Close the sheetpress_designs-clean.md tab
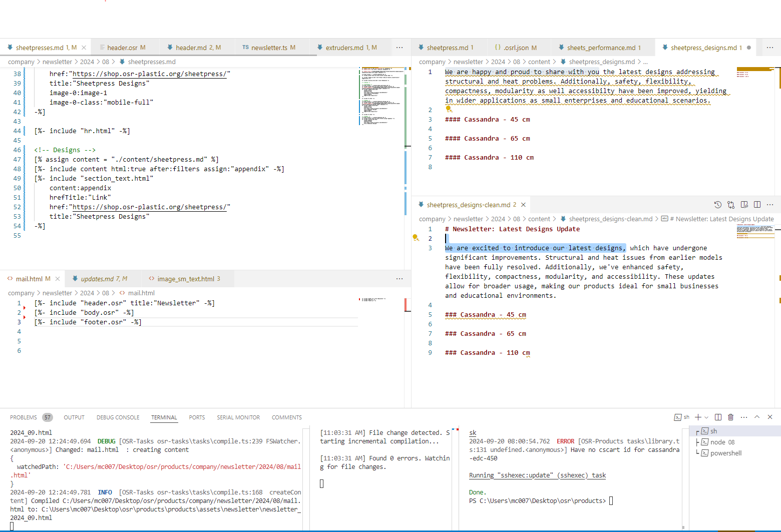This screenshot has width=781, height=532. click(523, 205)
